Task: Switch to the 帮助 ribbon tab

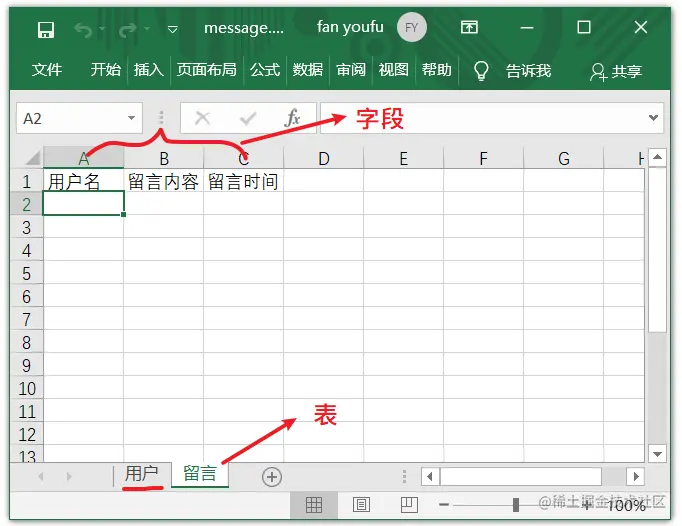Action: (x=436, y=70)
